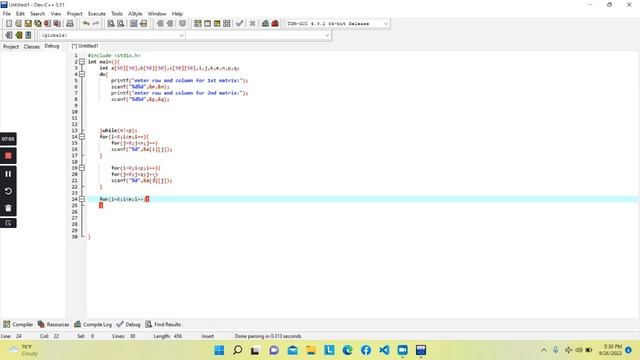Image resolution: width=640 pixels, height=360 pixels.
Task: Collapse the main function fold at line 2
Action: point(82,62)
